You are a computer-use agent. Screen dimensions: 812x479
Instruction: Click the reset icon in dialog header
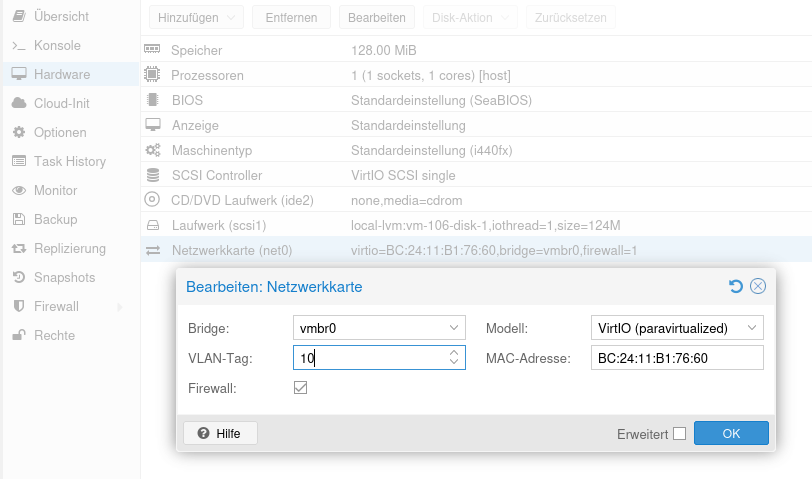pos(736,287)
